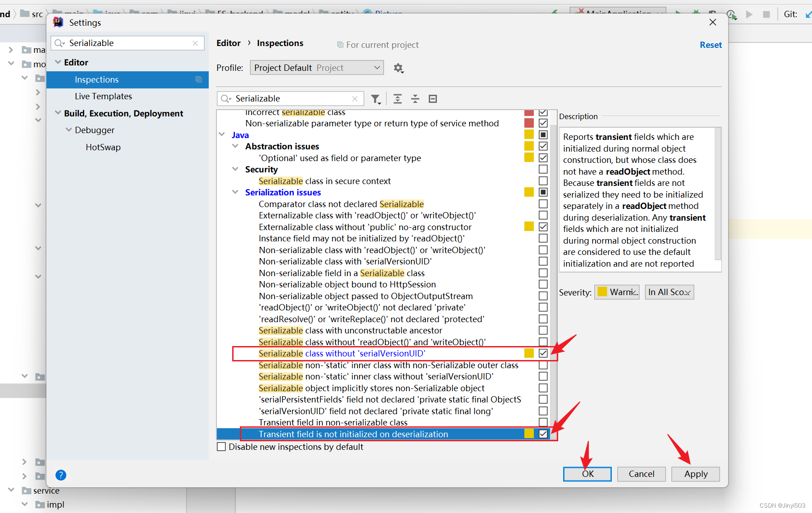The width and height of the screenshot is (812, 513).
Task: Check 'Non-serializable field in a Serializable class'
Action: [543, 273]
